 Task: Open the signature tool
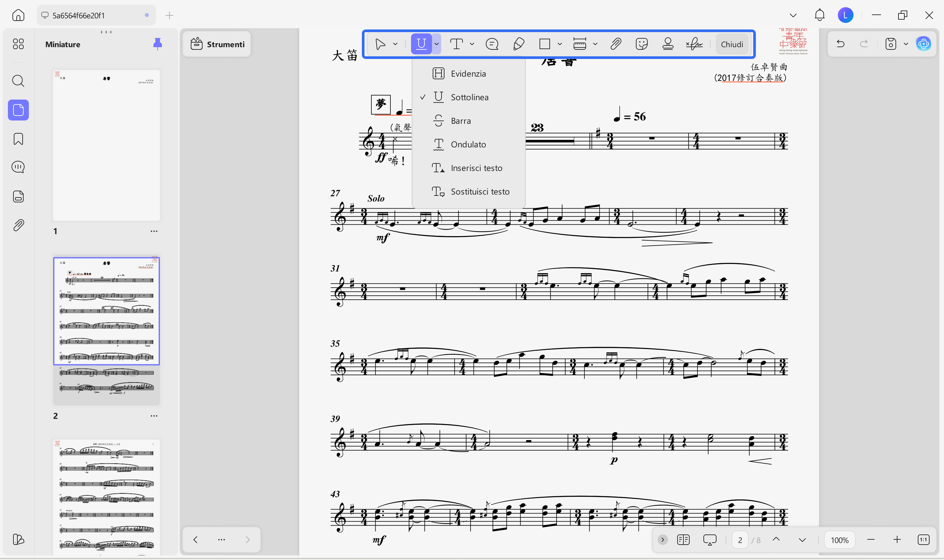(x=695, y=44)
